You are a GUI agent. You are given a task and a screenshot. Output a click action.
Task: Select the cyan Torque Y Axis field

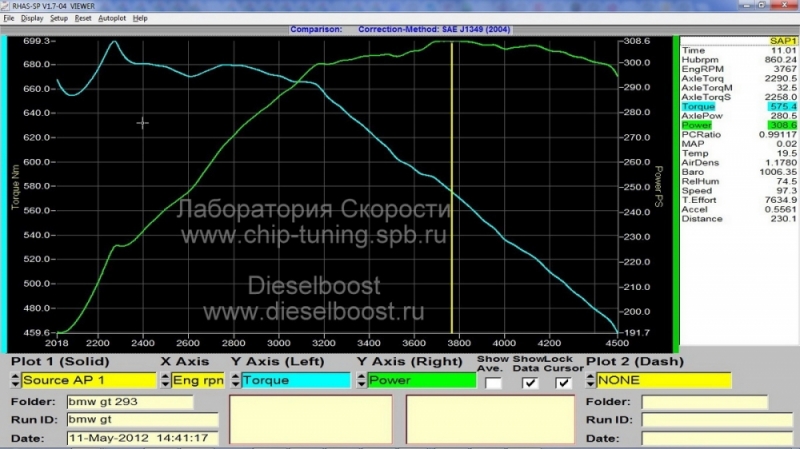[296, 380]
